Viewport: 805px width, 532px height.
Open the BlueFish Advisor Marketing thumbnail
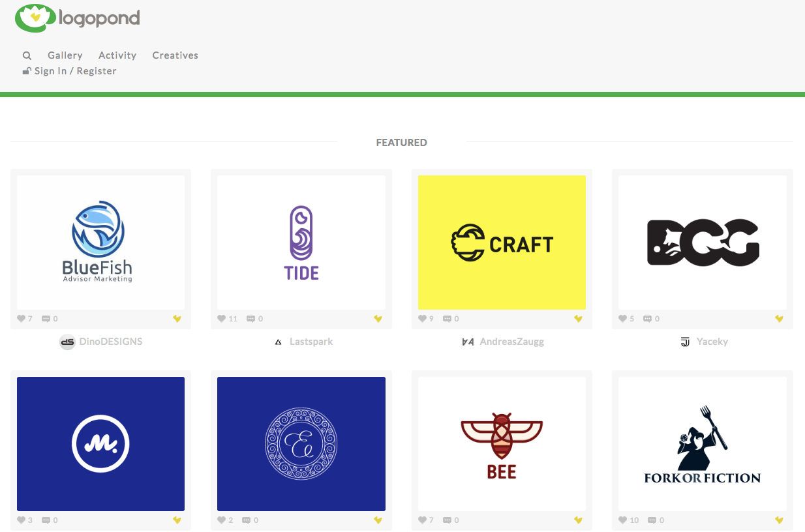tap(100, 242)
